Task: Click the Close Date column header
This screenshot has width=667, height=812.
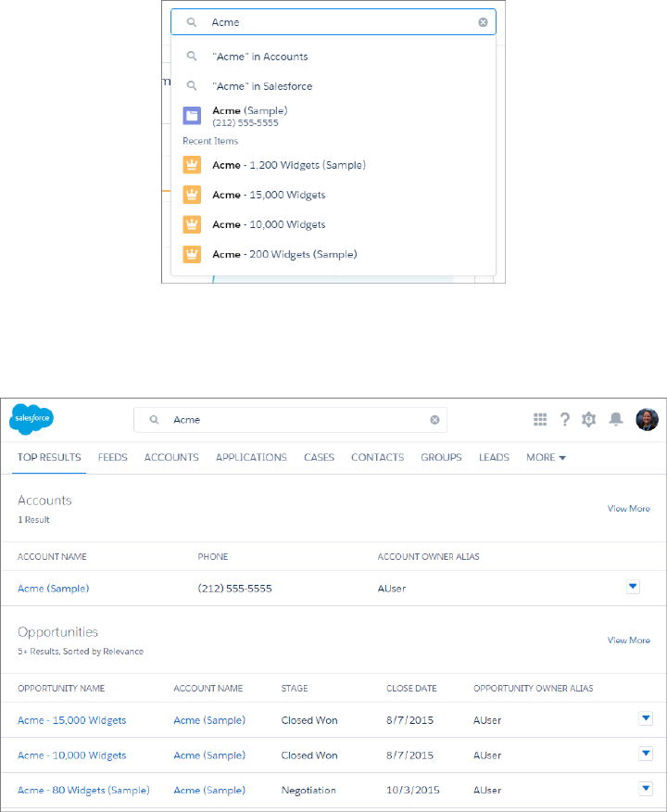Action: pyautogui.click(x=411, y=688)
